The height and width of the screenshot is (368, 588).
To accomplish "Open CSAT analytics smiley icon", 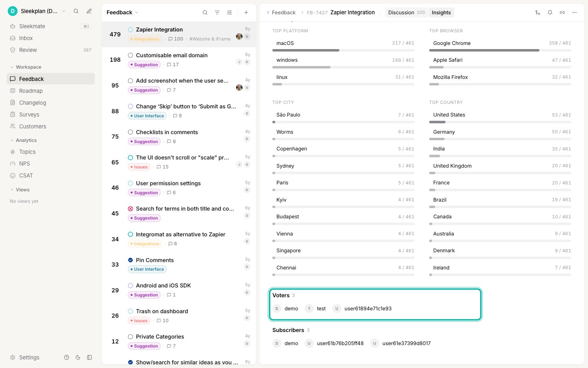I will (x=13, y=175).
